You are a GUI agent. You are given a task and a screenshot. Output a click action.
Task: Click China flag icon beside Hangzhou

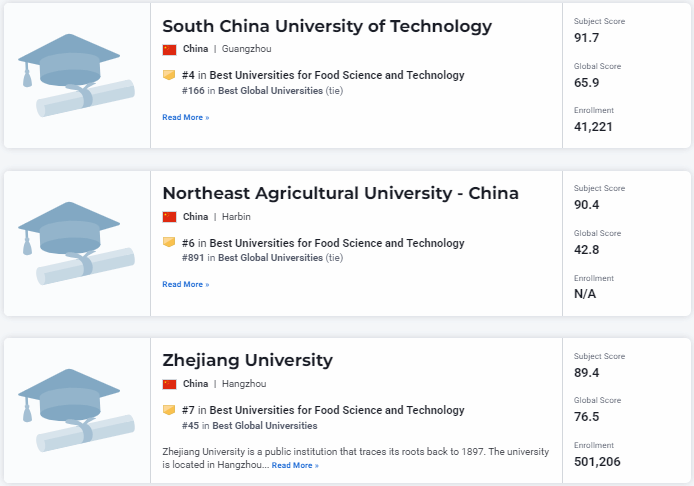click(x=169, y=384)
